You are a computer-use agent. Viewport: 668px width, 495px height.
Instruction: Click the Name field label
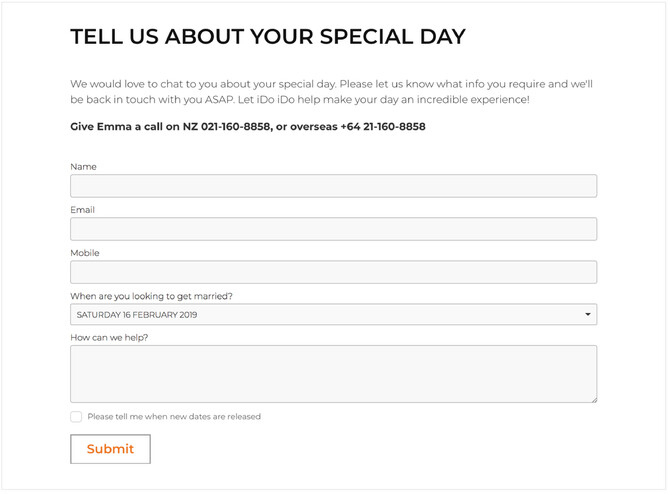pos(83,167)
